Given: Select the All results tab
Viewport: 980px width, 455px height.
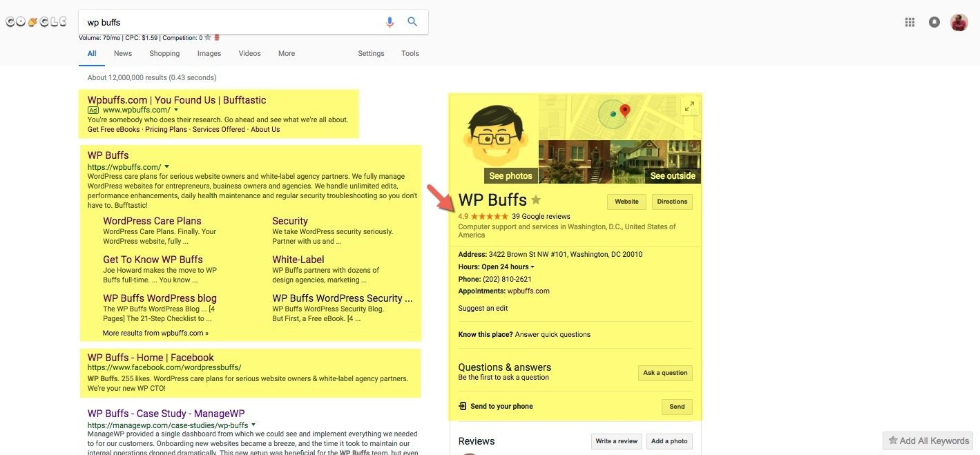Looking at the screenshot, I should point(92,53).
